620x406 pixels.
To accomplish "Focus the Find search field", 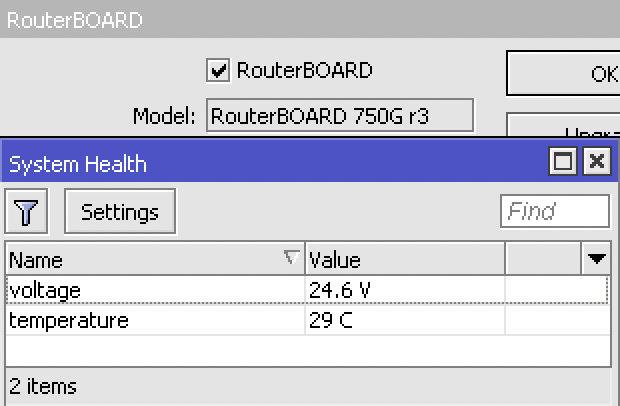I will click(x=555, y=211).
